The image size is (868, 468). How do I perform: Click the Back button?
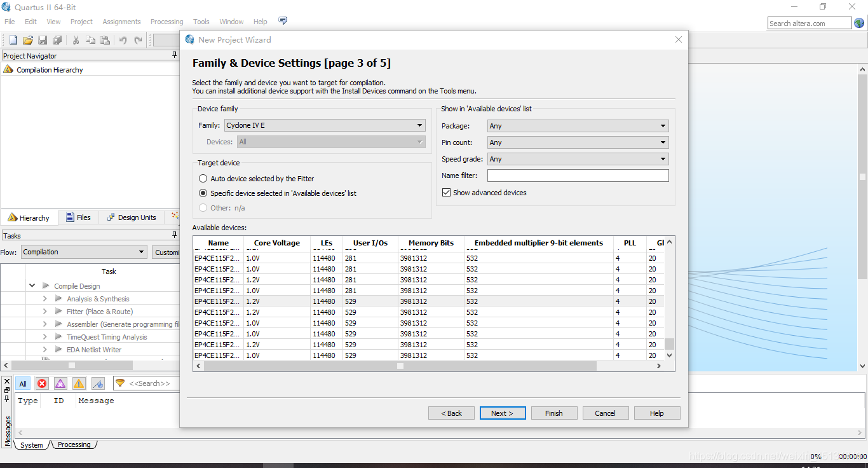(451, 413)
